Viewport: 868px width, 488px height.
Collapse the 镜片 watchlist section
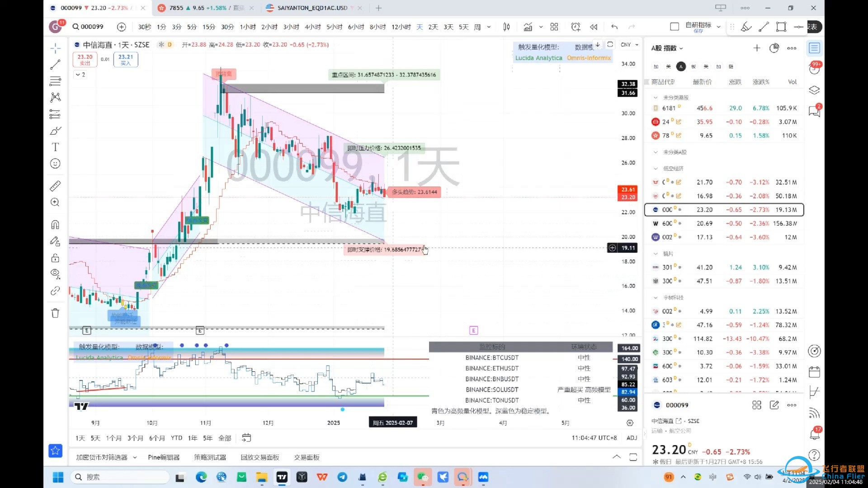pyautogui.click(x=656, y=254)
